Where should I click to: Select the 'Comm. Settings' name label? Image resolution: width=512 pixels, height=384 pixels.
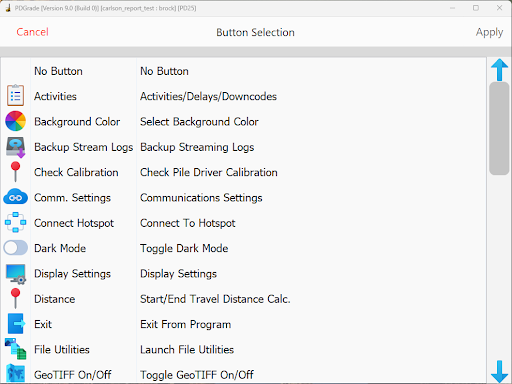point(72,198)
